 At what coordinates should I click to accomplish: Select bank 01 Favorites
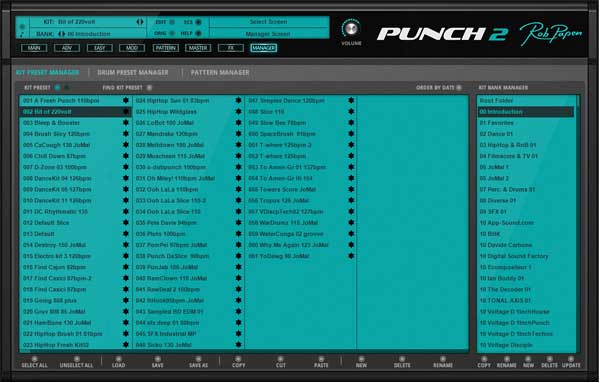[526, 123]
